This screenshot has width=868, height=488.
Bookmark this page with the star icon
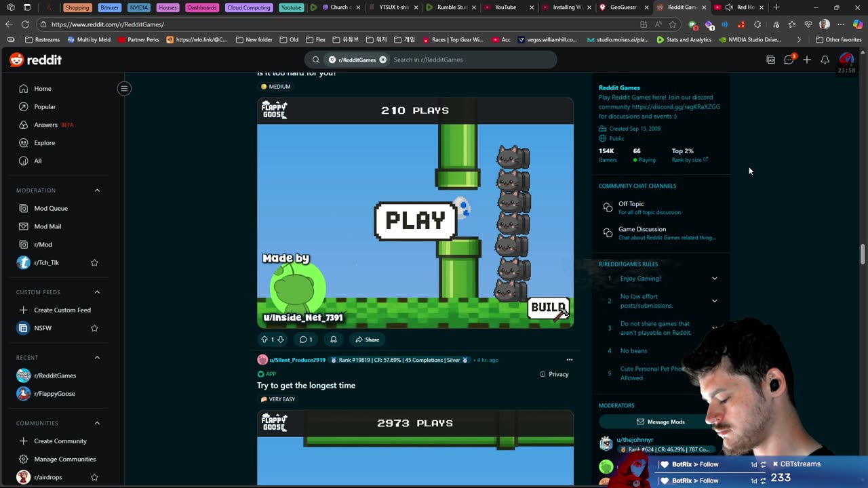pos(673,24)
